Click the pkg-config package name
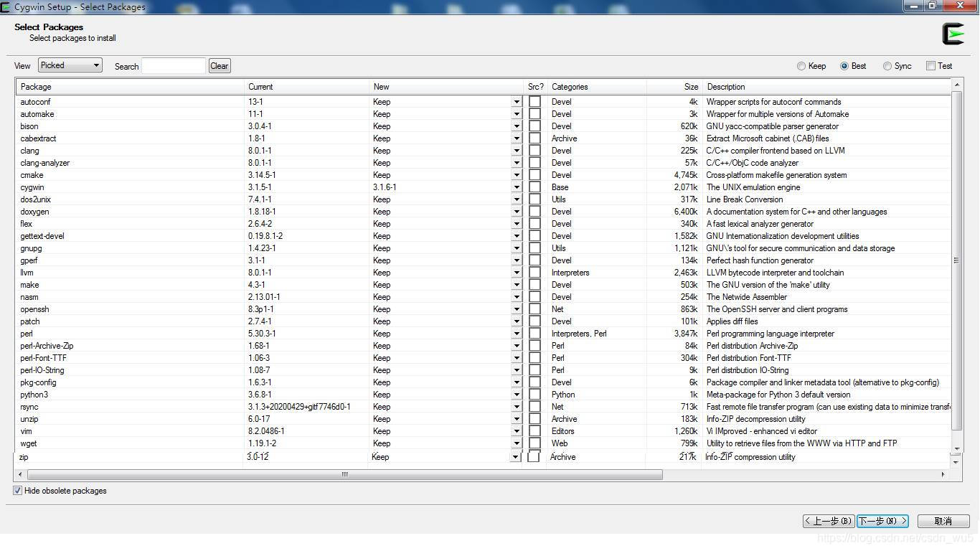Viewport: 980px width, 551px height. (x=38, y=382)
